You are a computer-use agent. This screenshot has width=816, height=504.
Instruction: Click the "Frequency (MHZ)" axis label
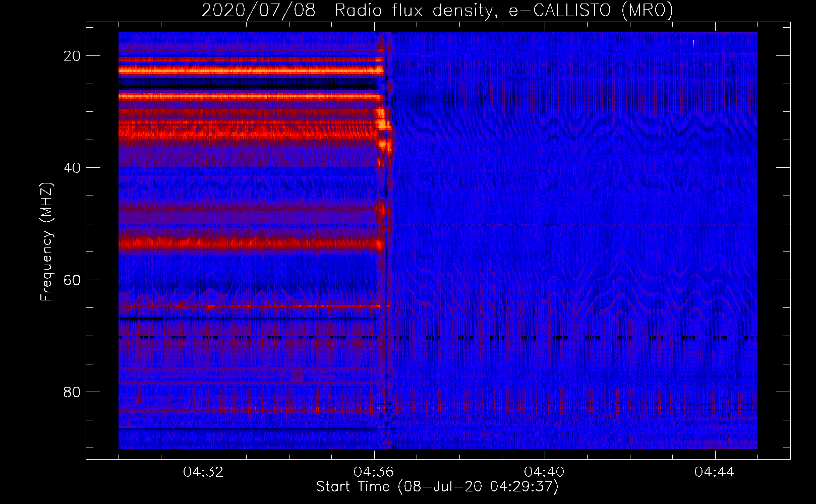click(x=46, y=242)
